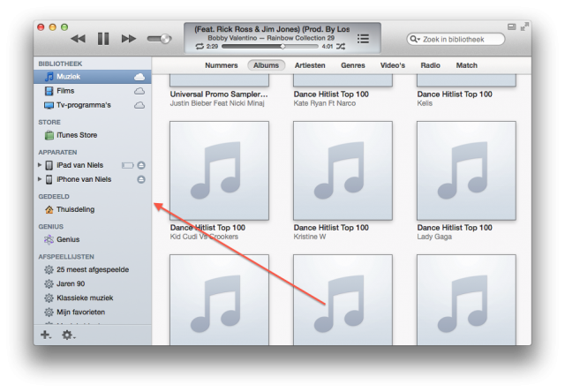
Task: Click artist name Lady Gaga
Action: 434,237
